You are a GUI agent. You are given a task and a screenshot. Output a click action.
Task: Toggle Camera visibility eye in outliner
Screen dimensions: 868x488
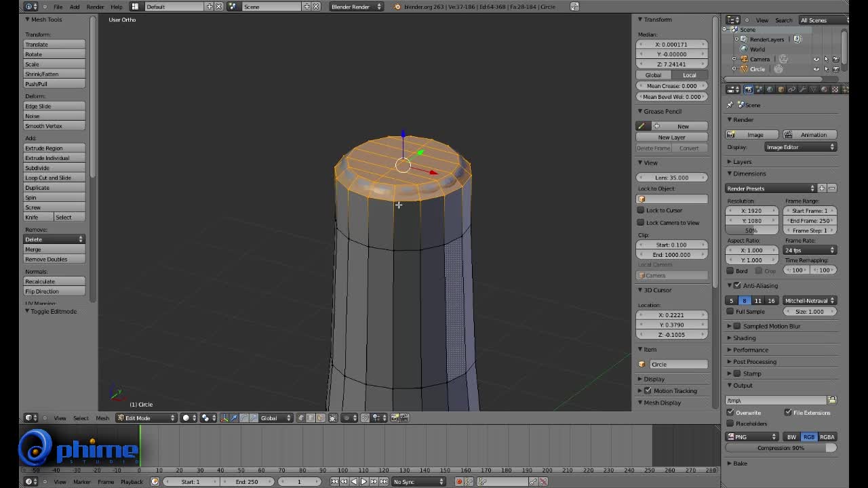[x=816, y=59]
